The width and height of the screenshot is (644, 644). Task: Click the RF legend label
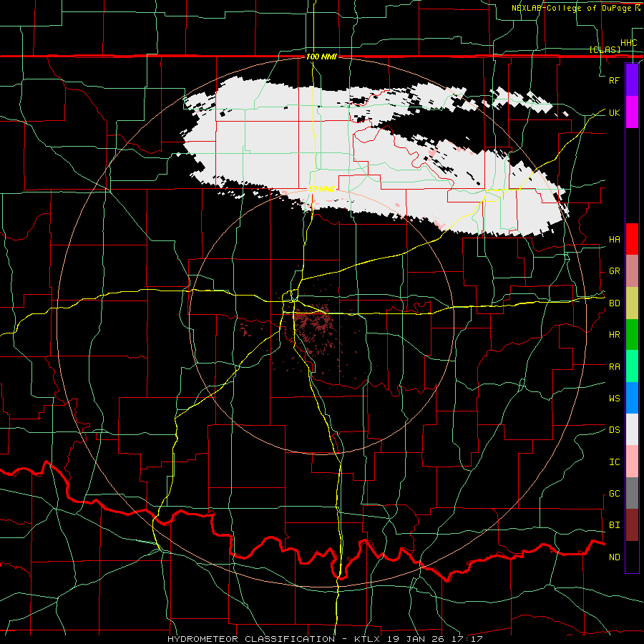[x=614, y=80]
